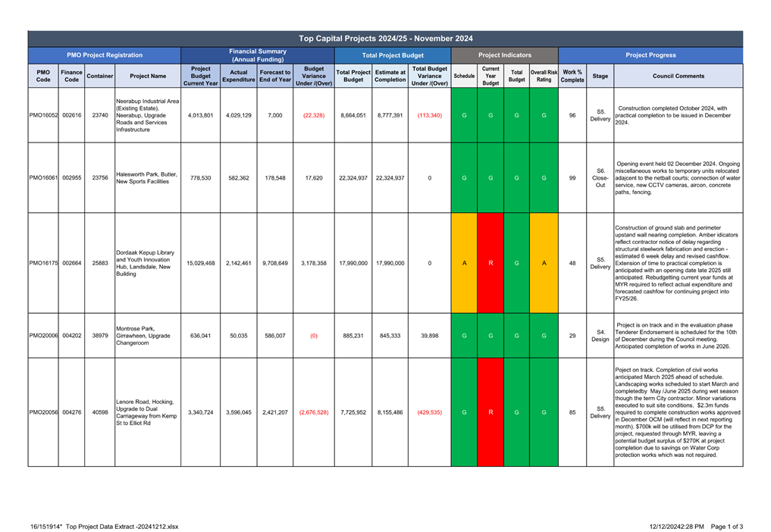Select the (2,676,528) budget variance cell
Image resolution: width=771 pixels, height=532 pixels.
pyautogui.click(x=313, y=412)
